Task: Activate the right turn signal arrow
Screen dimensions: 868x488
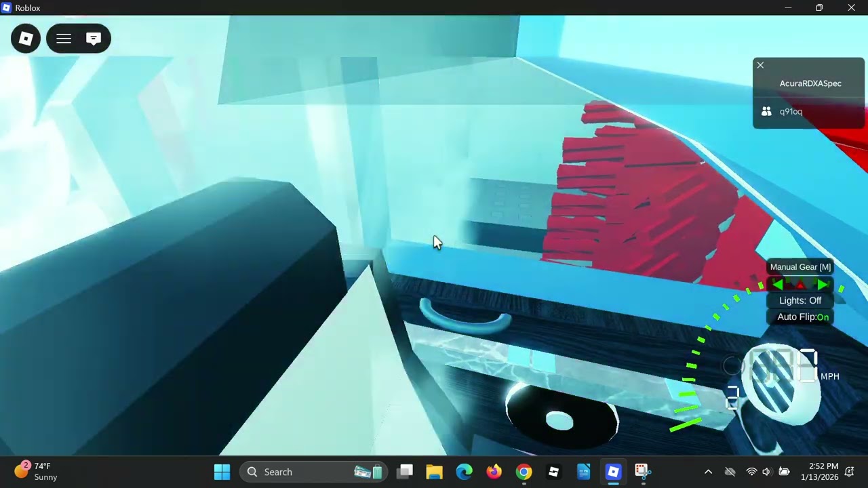Action: point(823,285)
